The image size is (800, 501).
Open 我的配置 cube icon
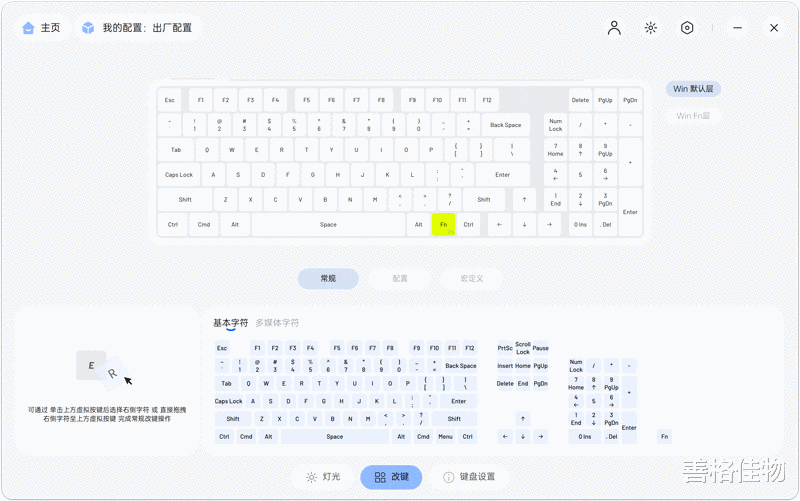click(x=88, y=28)
